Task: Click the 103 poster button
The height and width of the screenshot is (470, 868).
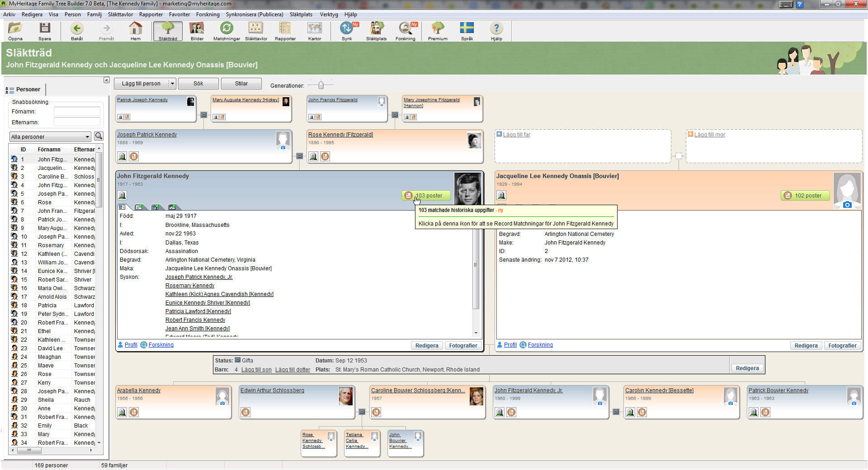Action: [x=426, y=196]
